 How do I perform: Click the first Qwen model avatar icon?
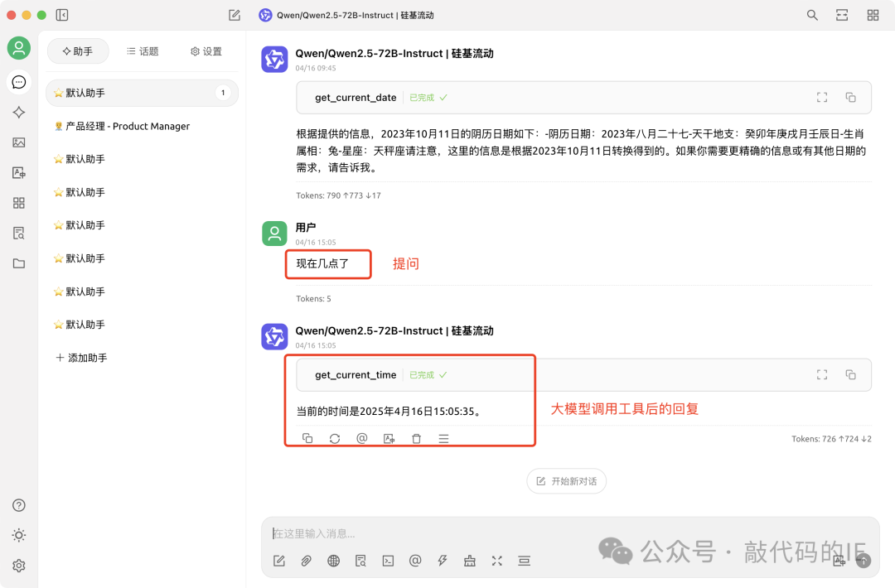(274, 60)
